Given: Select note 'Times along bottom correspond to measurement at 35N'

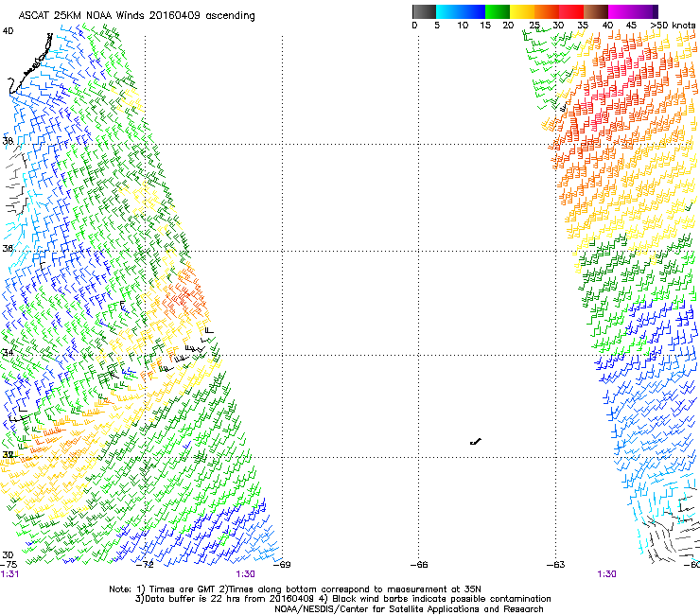Looking at the screenshot, I should 355,589.
